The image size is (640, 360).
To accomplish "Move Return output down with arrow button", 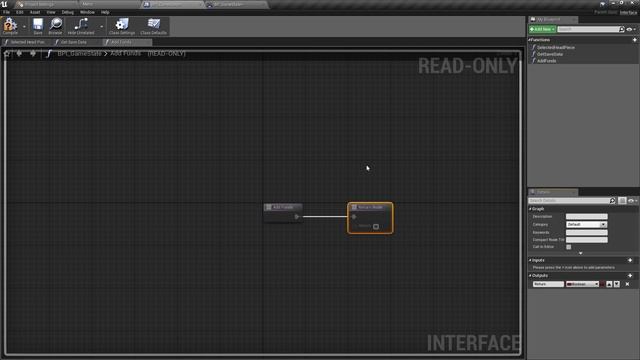I will (617, 284).
